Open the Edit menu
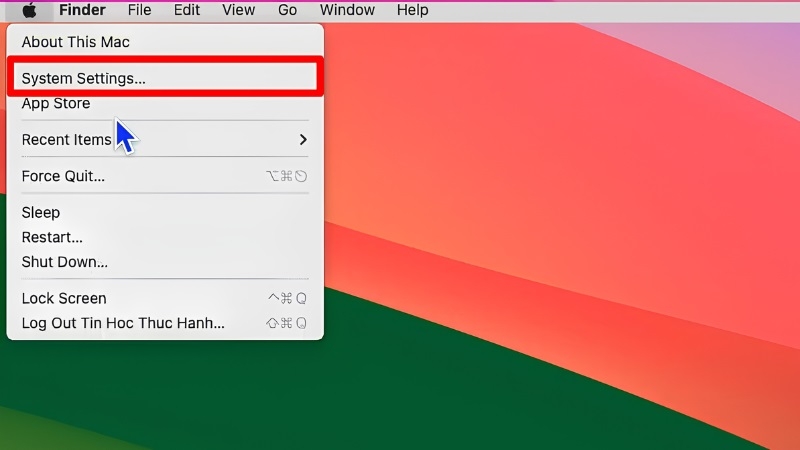 [187, 10]
